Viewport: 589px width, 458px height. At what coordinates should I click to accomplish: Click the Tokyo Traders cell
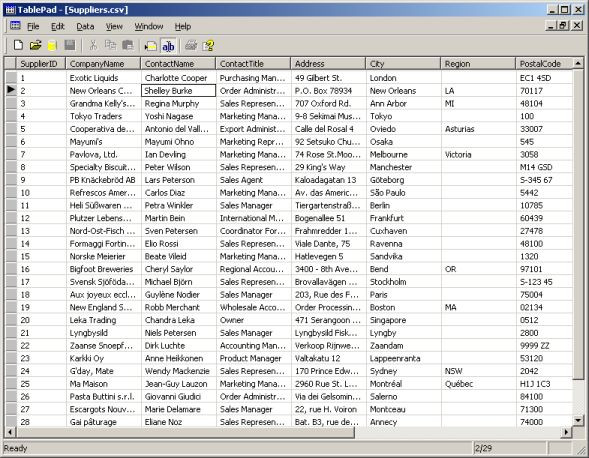[103, 116]
